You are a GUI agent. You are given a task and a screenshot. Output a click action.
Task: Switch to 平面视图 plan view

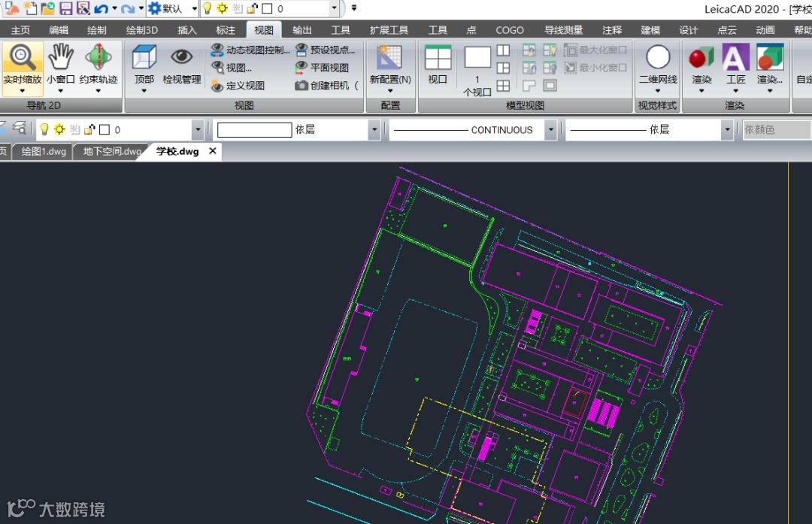click(x=322, y=68)
